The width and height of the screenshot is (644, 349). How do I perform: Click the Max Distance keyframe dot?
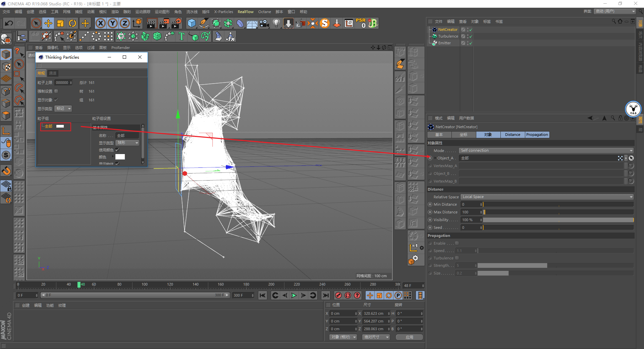430,212
